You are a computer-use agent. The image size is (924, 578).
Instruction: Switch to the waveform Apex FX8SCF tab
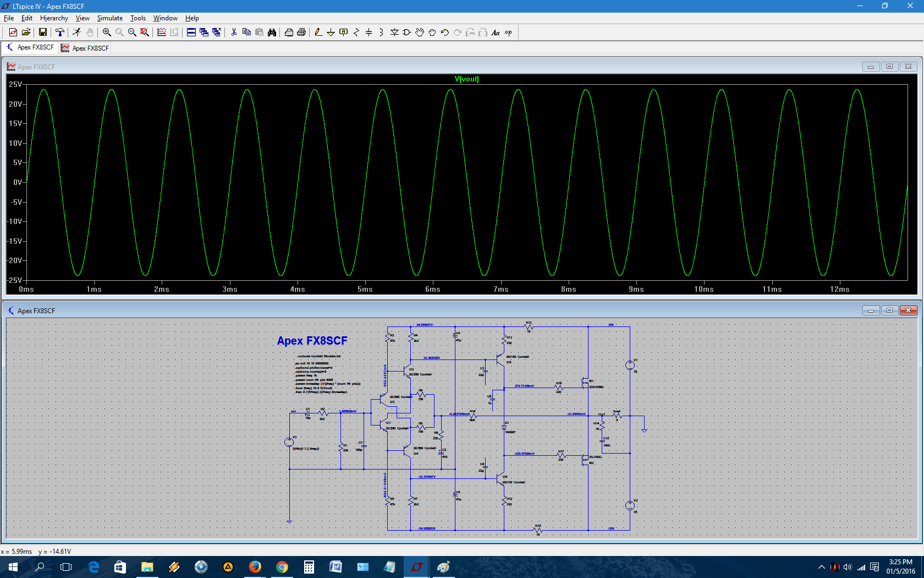coord(85,48)
